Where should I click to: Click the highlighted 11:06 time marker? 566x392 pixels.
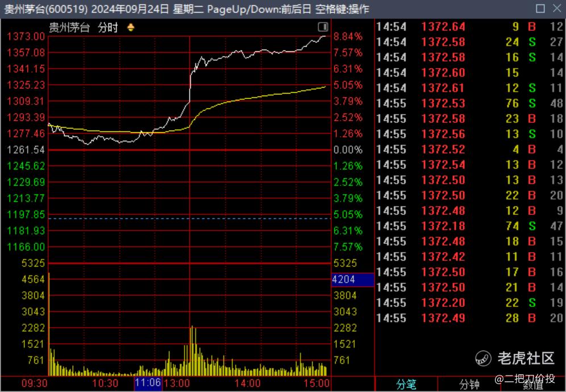pos(148,383)
